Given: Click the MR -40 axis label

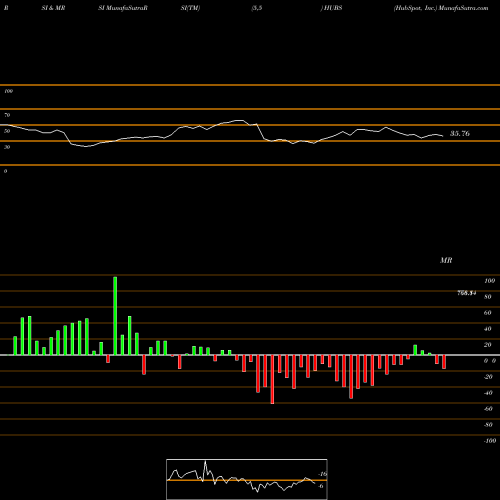Looking at the screenshot, I should click(x=488, y=393).
